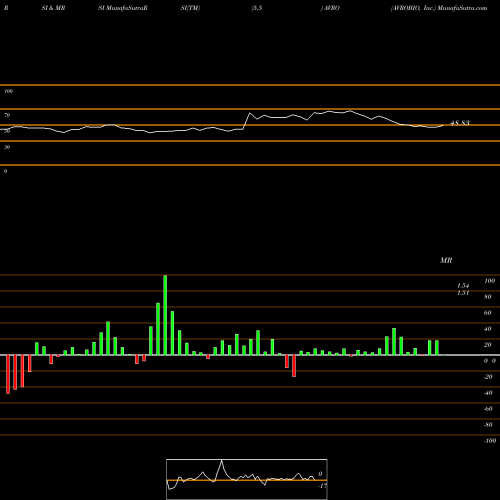Click the MR right axis label -100

tap(490, 441)
